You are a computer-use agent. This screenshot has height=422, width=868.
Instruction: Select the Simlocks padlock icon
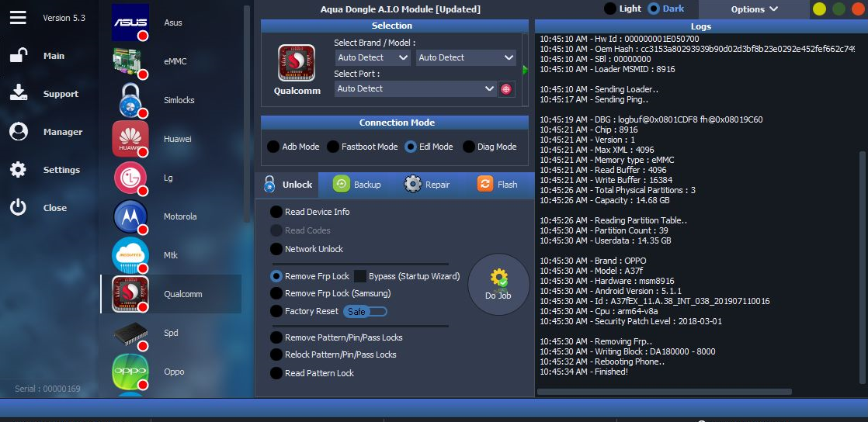[130, 99]
